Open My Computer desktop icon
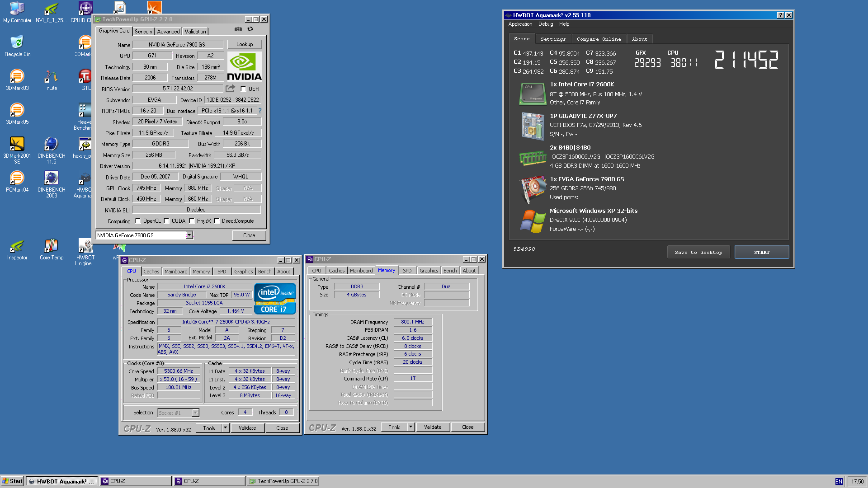The image size is (868, 488). pos(17,12)
